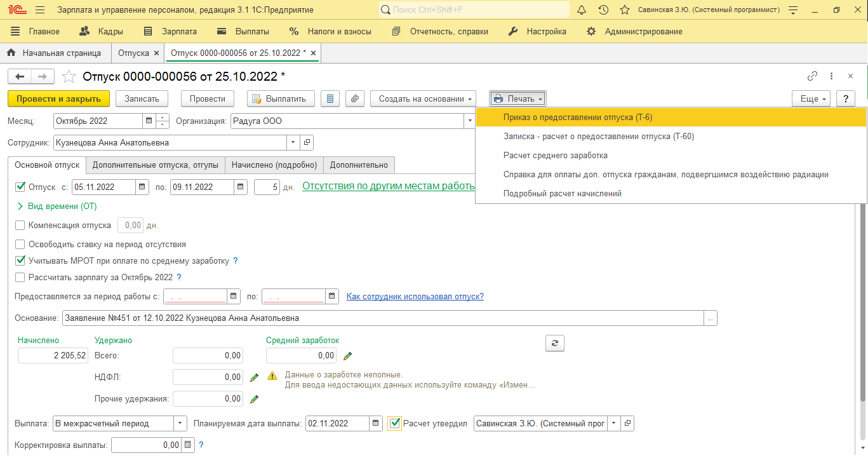Open Как сотрудник использовал отпуск link
Image resolution: width=868 pixels, height=460 pixels.
pos(415,296)
